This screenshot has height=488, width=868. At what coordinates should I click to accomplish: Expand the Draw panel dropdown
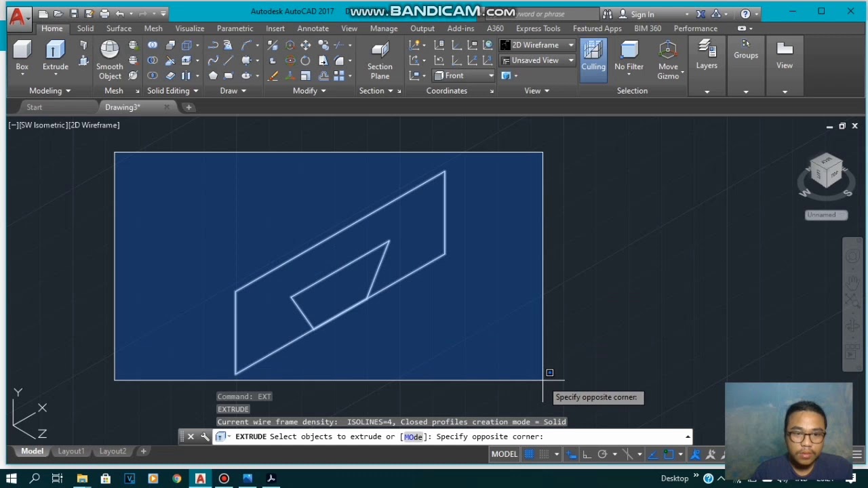[233, 91]
